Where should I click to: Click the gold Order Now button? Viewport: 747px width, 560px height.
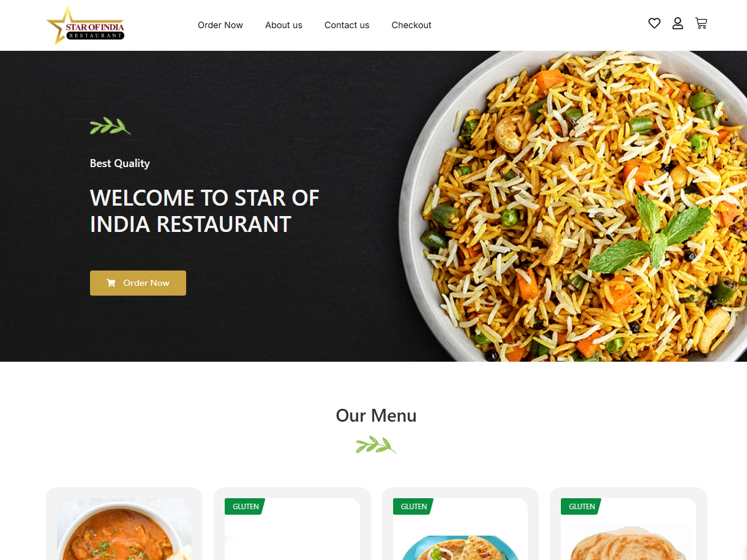(x=138, y=283)
